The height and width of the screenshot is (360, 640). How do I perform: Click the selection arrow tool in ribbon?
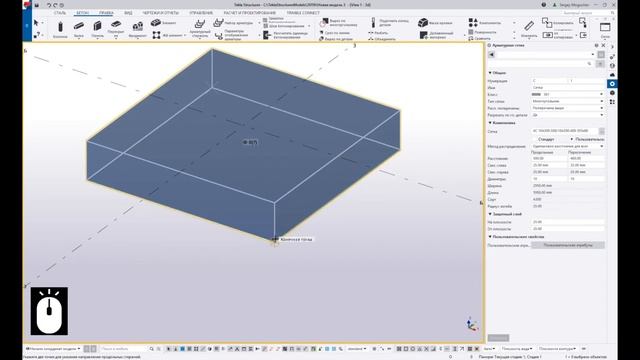coord(36,23)
